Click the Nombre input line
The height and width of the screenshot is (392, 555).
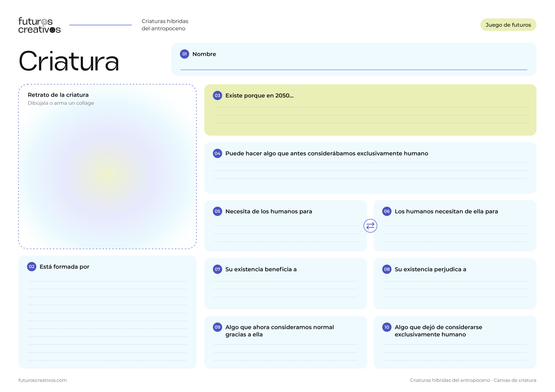click(354, 70)
